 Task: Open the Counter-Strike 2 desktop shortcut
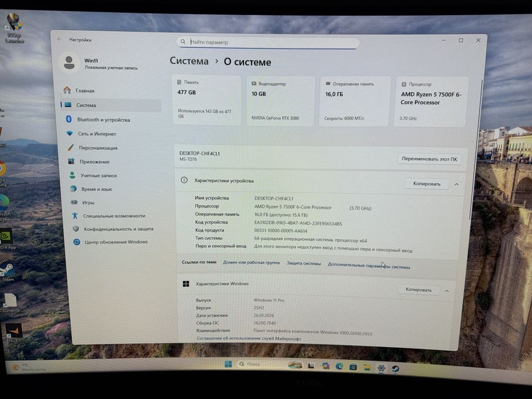pyautogui.click(x=11, y=304)
